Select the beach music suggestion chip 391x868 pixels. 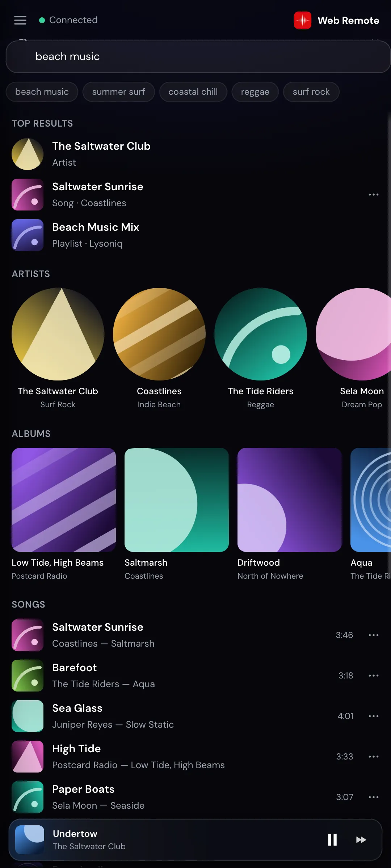(x=42, y=92)
